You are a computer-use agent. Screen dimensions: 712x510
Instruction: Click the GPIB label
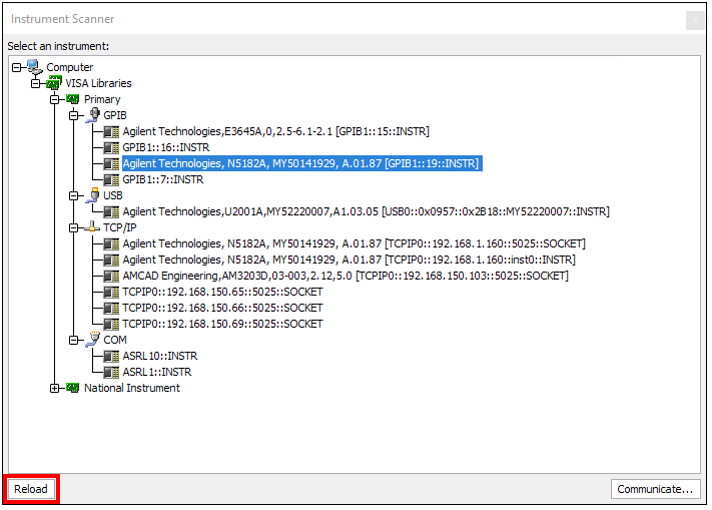click(x=114, y=115)
